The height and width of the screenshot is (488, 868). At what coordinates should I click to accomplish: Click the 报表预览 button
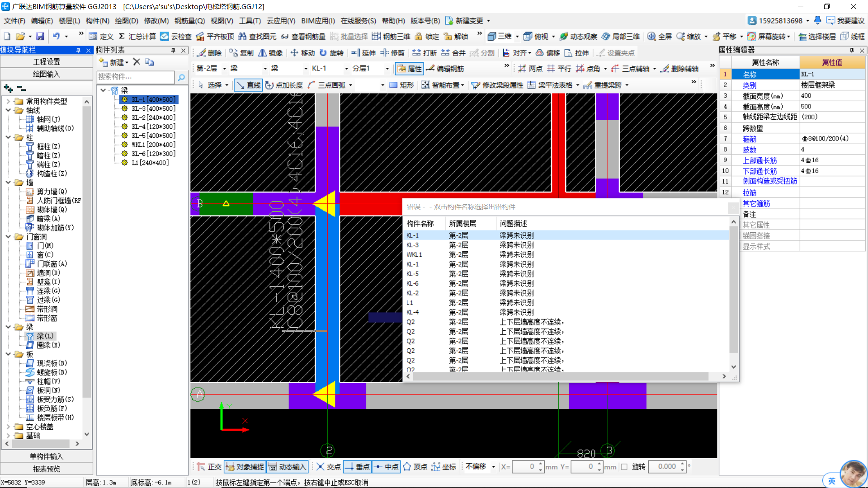pos(47,469)
